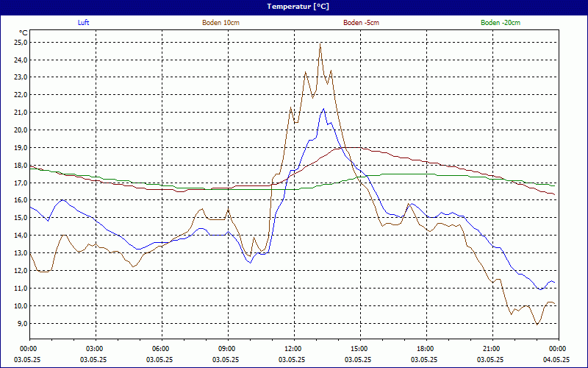Select the blue 'Luft' legend label
The height and width of the screenshot is (368, 588).
[83, 23]
